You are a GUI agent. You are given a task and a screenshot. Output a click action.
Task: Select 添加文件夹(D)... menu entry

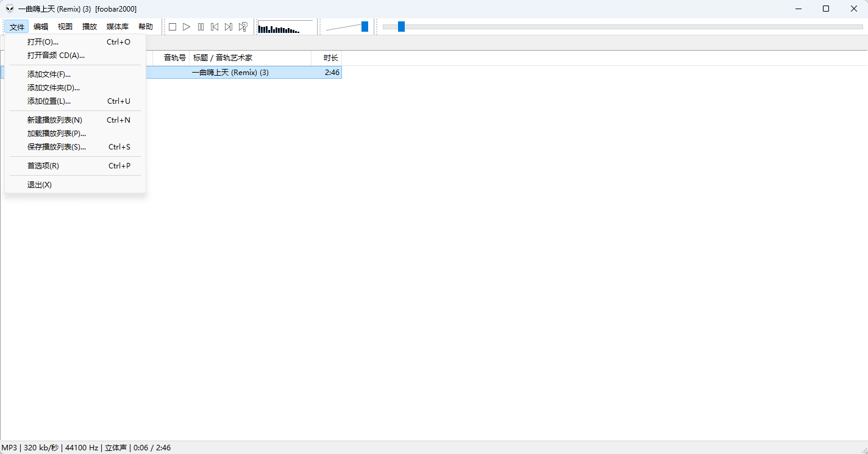pyautogui.click(x=75, y=88)
